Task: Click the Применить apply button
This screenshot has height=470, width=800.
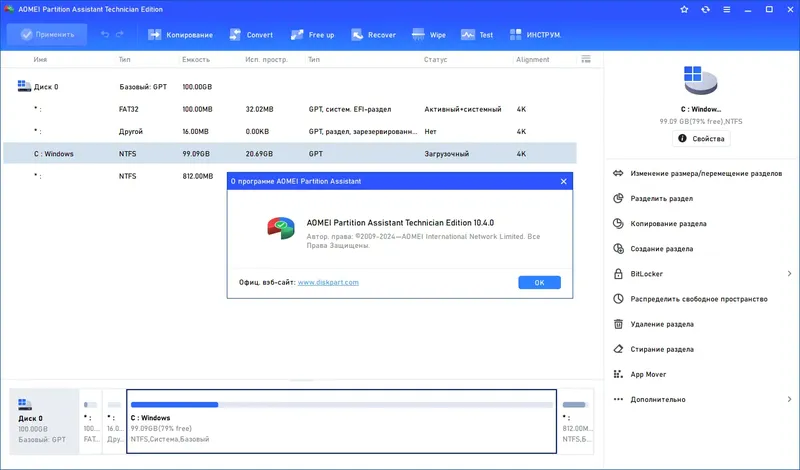Action: tap(47, 35)
